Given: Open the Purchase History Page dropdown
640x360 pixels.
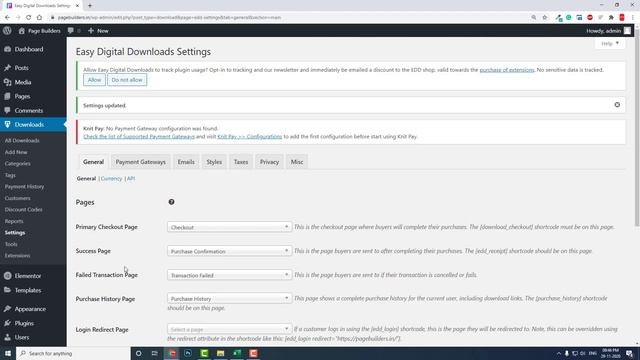Looking at the screenshot, I should (x=229, y=299).
